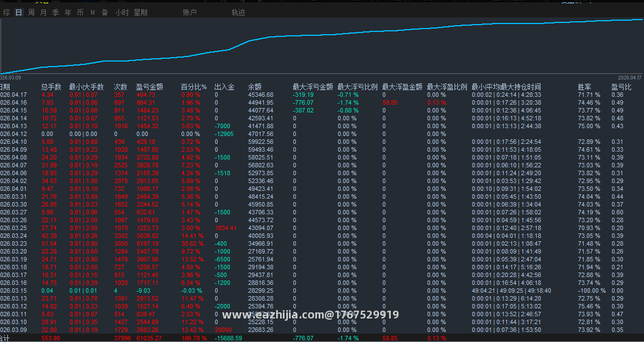Open the 季 quarterly tab
644x342 pixels.
point(55,13)
